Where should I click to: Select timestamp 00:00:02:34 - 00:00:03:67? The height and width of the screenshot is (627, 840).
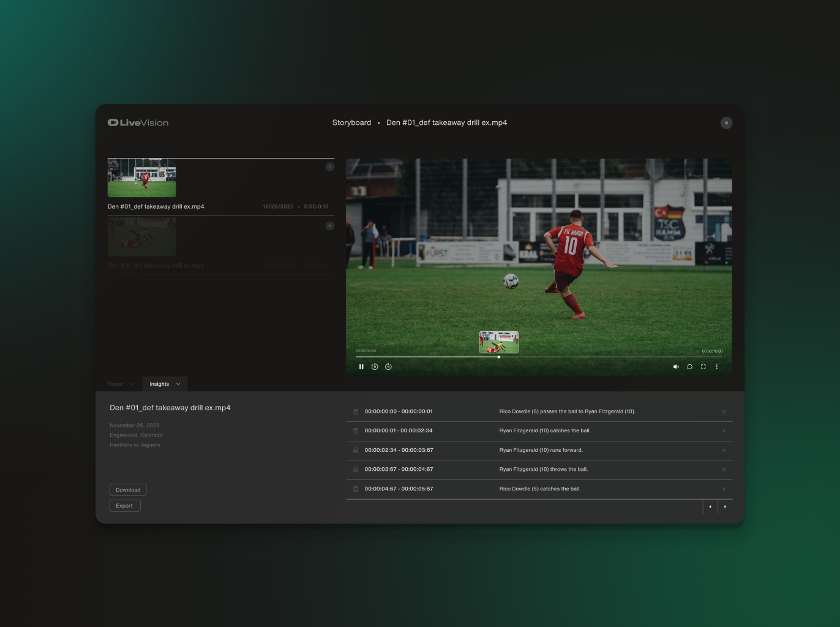click(x=399, y=450)
